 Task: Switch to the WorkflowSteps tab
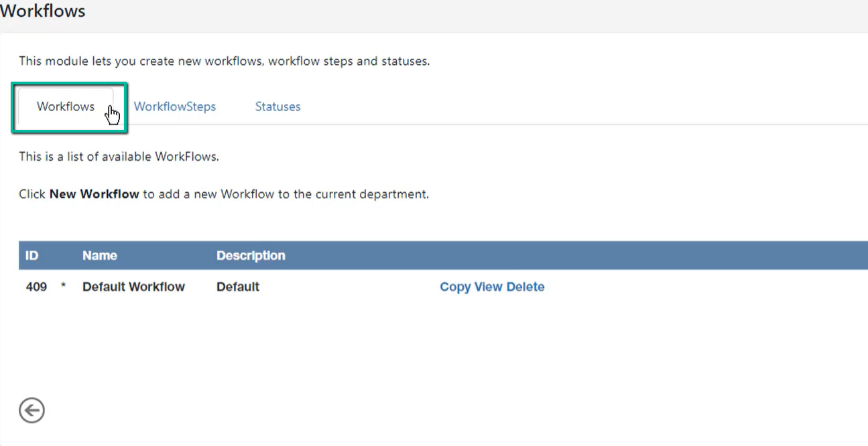(x=175, y=106)
